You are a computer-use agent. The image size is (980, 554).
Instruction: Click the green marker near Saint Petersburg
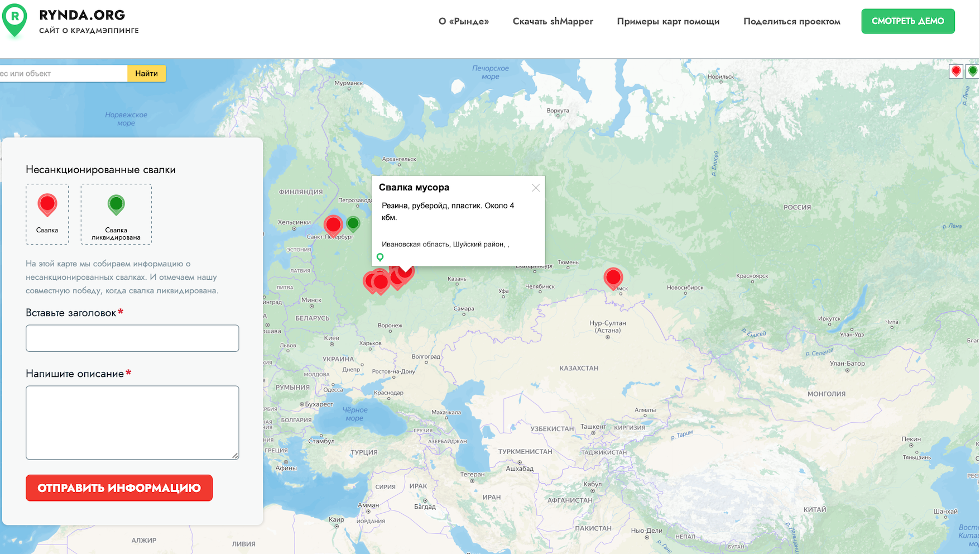pyautogui.click(x=353, y=224)
